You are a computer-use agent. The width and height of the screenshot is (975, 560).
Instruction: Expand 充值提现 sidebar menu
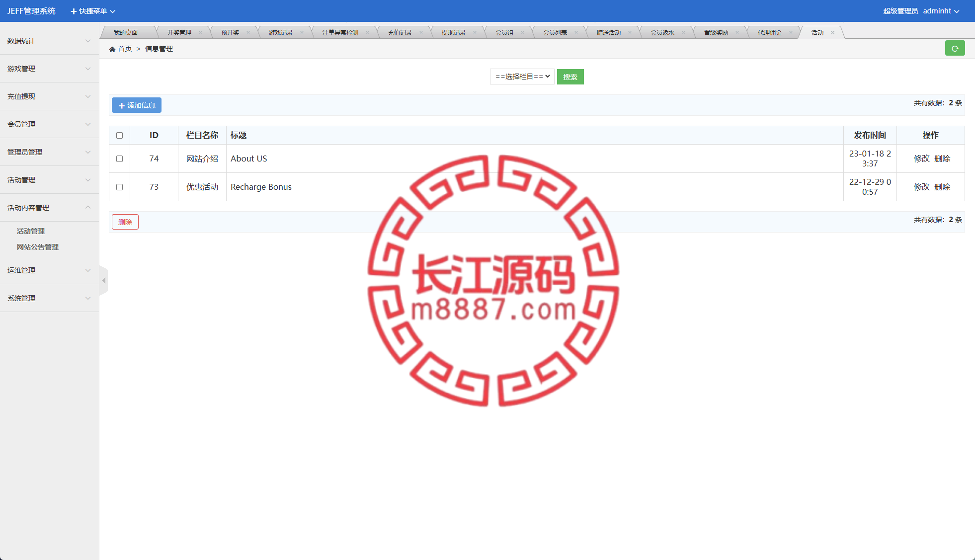click(x=49, y=96)
